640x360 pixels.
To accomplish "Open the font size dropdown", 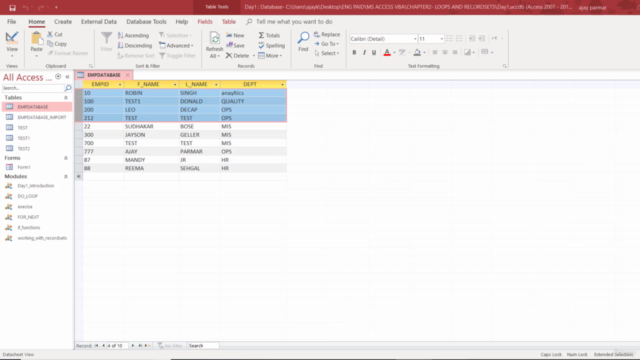I will tap(442, 39).
